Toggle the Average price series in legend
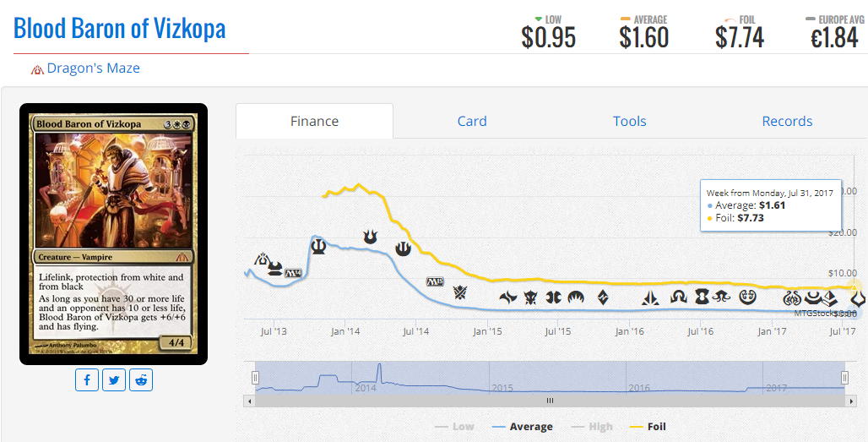Viewport: 868px width, 442px height. [522, 427]
